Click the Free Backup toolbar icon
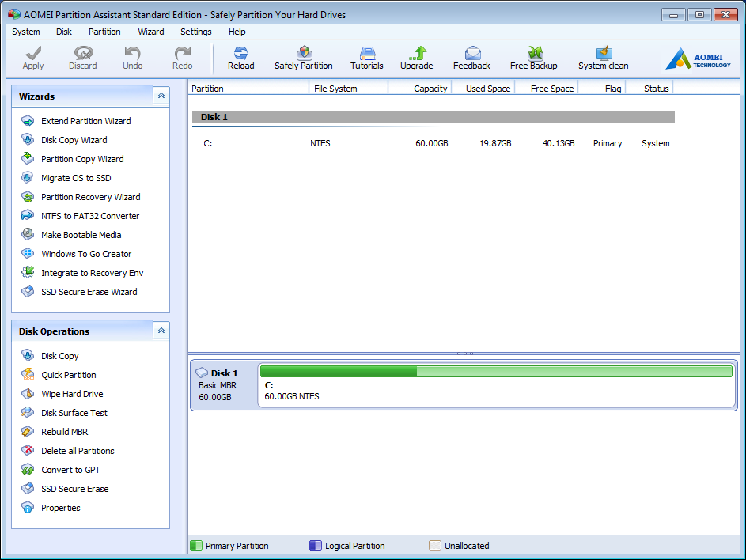Screen dimensions: 746x560 (535, 53)
